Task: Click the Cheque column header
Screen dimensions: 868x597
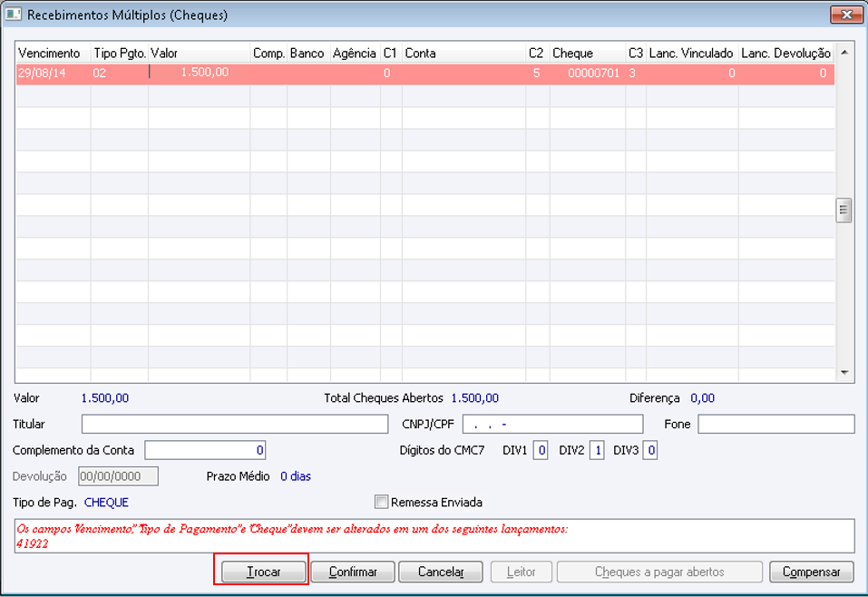Action: tap(588, 54)
